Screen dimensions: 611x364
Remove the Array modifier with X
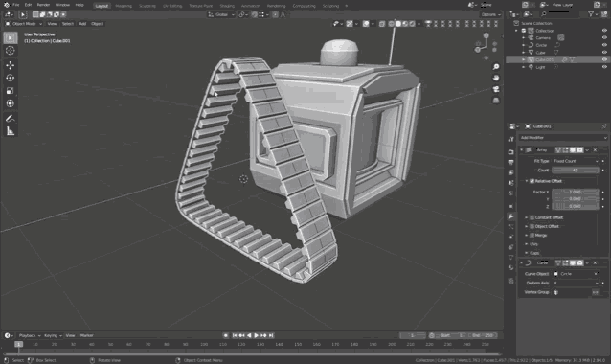(x=595, y=150)
